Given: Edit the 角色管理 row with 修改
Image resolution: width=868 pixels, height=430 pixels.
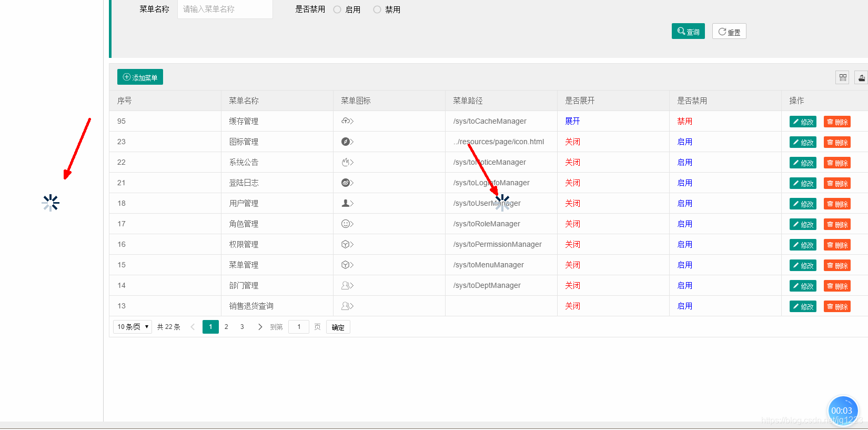Looking at the screenshot, I should pos(803,224).
